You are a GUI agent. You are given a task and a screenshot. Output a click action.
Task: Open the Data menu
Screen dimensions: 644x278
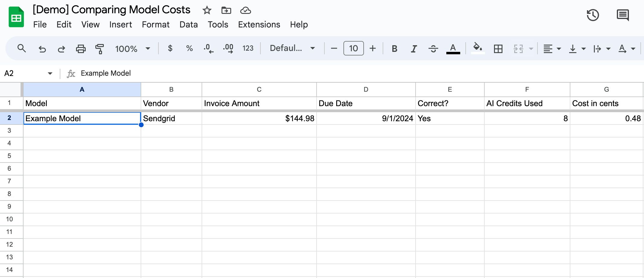(x=189, y=24)
